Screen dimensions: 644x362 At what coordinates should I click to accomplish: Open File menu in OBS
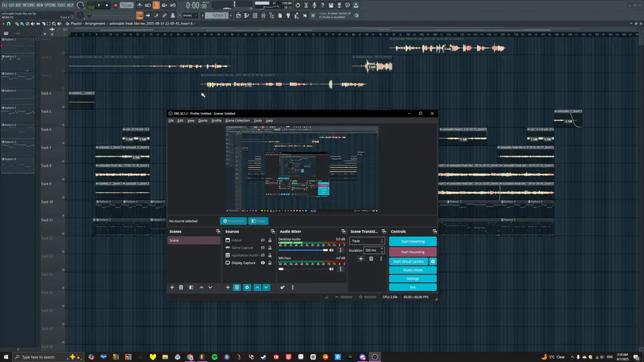click(171, 121)
